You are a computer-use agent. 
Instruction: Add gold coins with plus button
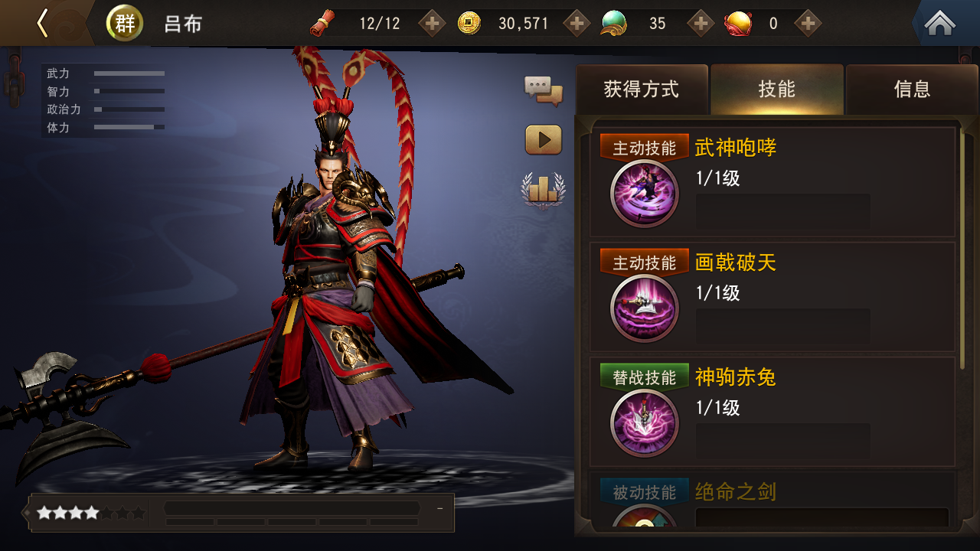tap(577, 23)
